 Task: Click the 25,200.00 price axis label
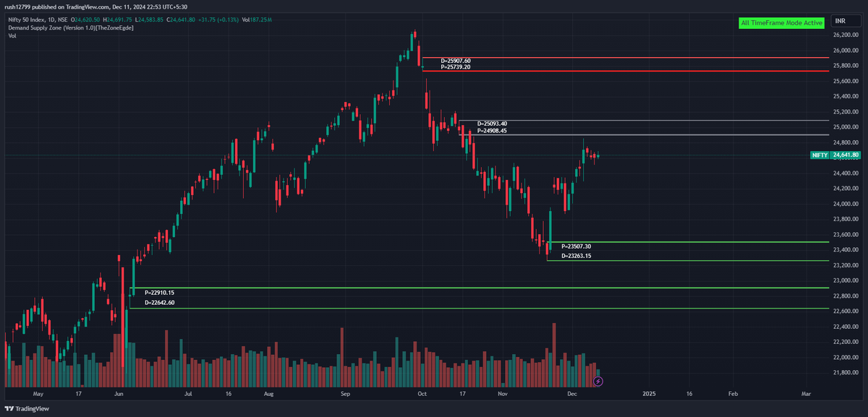click(845, 112)
